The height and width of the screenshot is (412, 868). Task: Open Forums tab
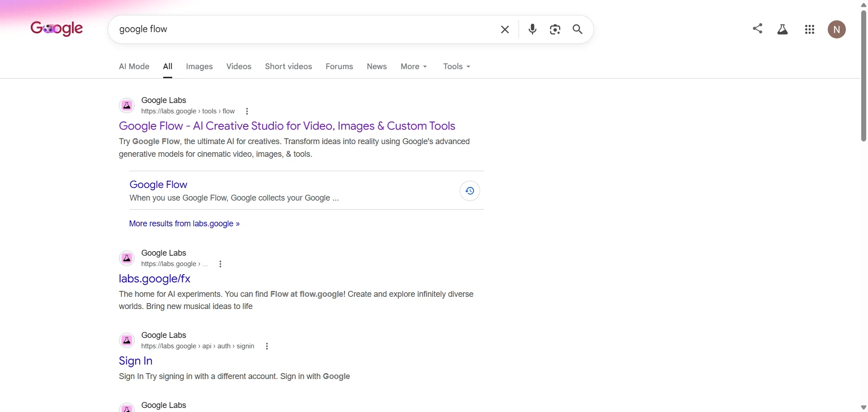click(340, 66)
